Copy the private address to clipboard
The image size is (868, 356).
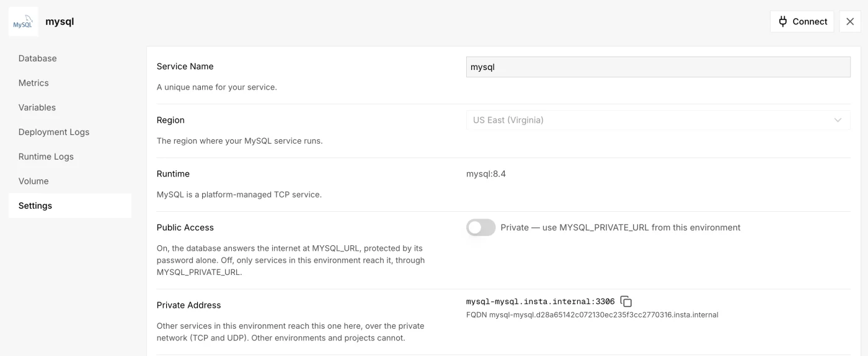(x=626, y=302)
